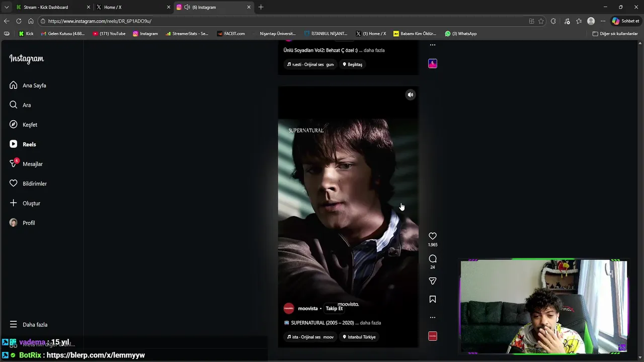This screenshot has width=644, height=362.
Task: Expand the Daha fazla menu
Action: pyautogui.click(x=28, y=325)
